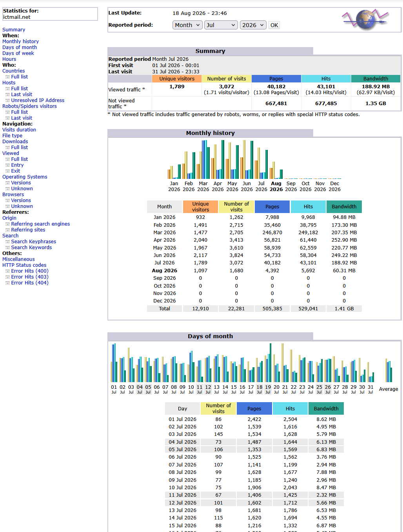Open Unresolved IP Address link
Viewport: 403px width, 532px height.
tap(38, 100)
